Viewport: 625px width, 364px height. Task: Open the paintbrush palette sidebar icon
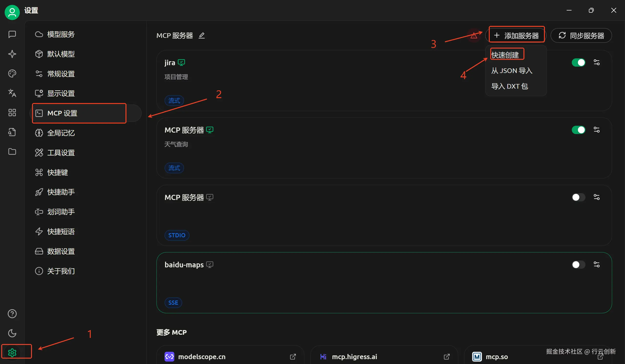12,73
